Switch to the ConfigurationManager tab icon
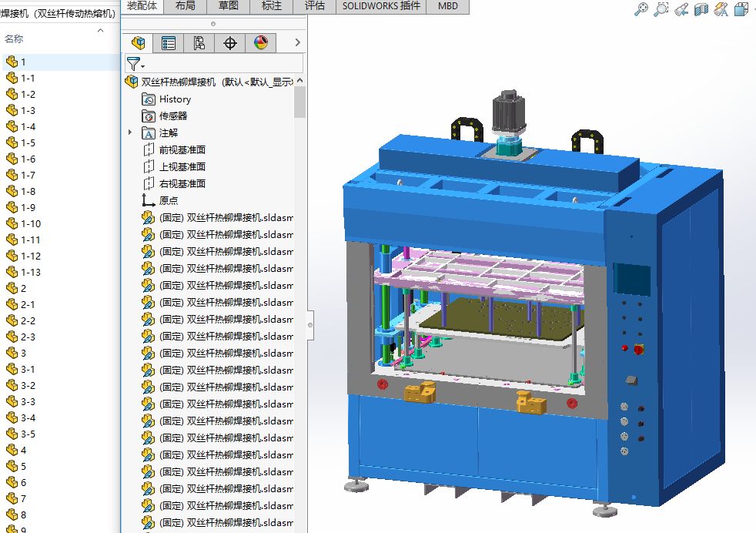 pyautogui.click(x=199, y=43)
